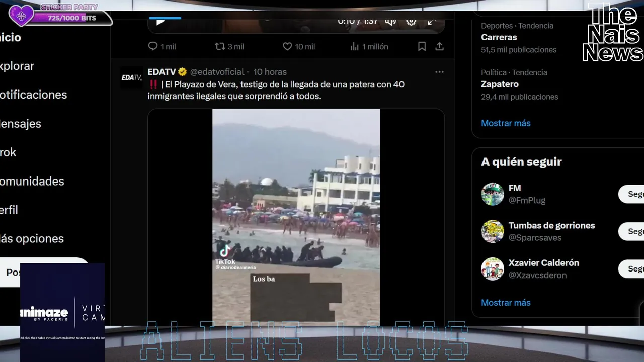
Task: Go to Perfil in the sidebar
Action: pyautogui.click(x=9, y=210)
